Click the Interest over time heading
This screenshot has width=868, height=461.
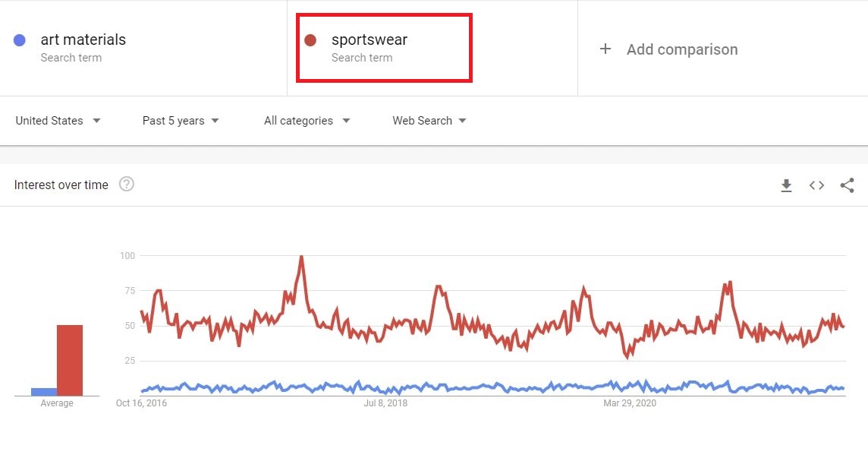tap(61, 185)
